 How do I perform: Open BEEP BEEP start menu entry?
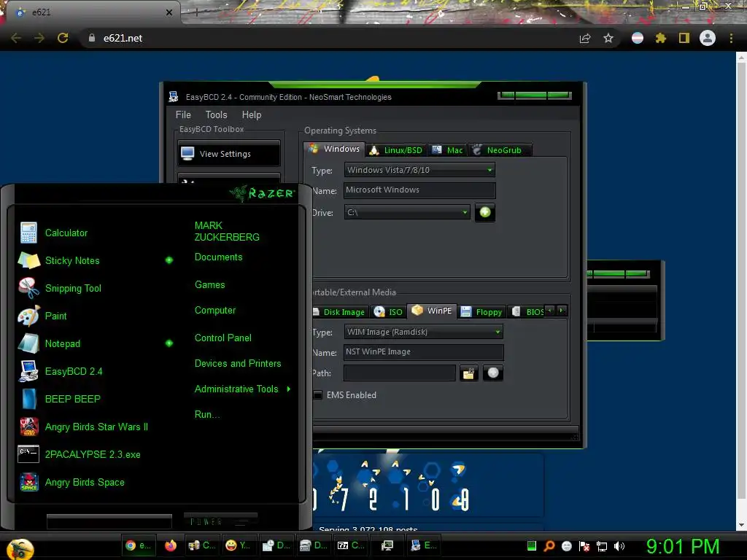pos(72,399)
